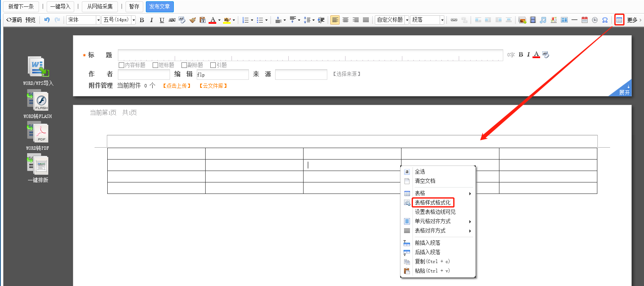This screenshot has width=644, height=286.
Task: Click the 点击上传 upload link
Action: click(x=177, y=86)
